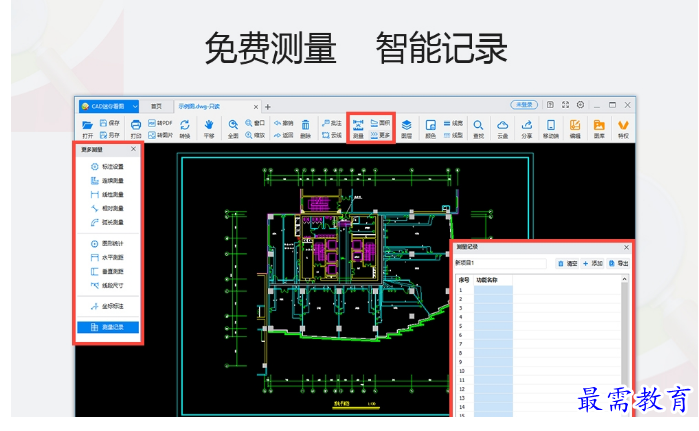
Task: Click 线宽 (Line width) in the toolbar
Action: point(453,123)
